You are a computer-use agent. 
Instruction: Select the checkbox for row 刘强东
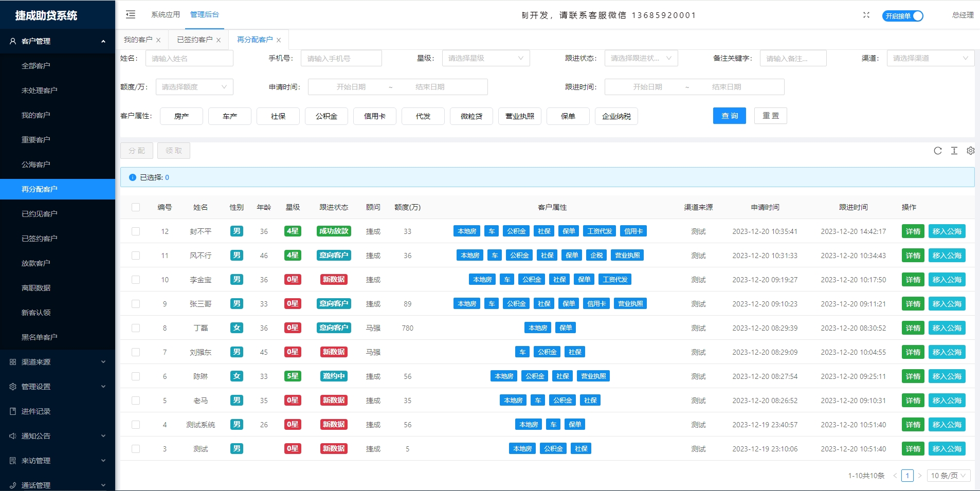tap(136, 352)
